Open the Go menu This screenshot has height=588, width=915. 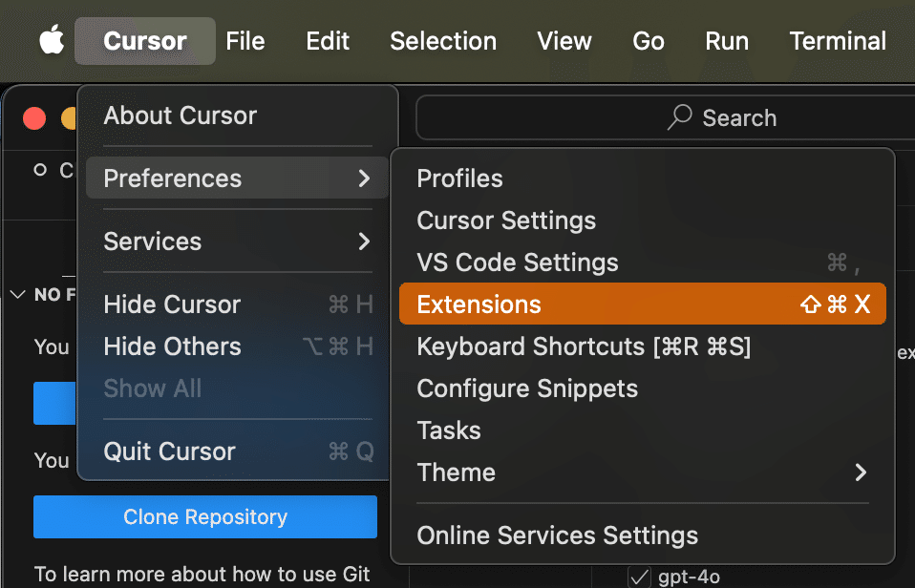[648, 41]
